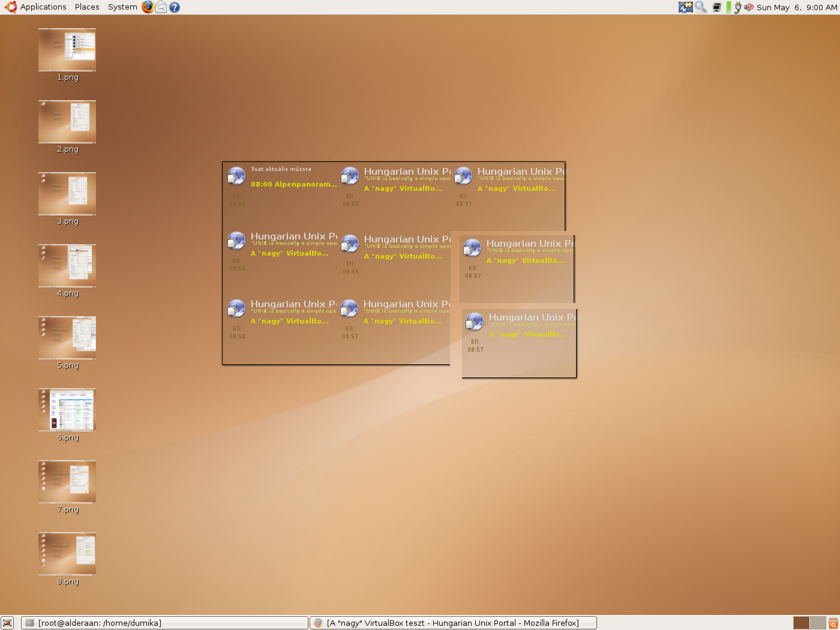840x630 pixels.
Task: Select the 8.png desktop thumbnail
Action: click(67, 554)
